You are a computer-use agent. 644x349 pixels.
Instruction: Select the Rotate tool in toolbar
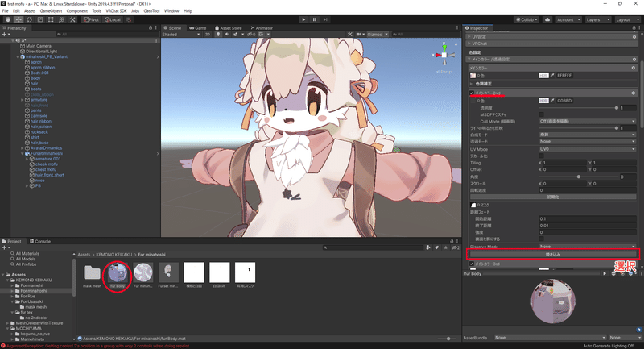(29, 19)
